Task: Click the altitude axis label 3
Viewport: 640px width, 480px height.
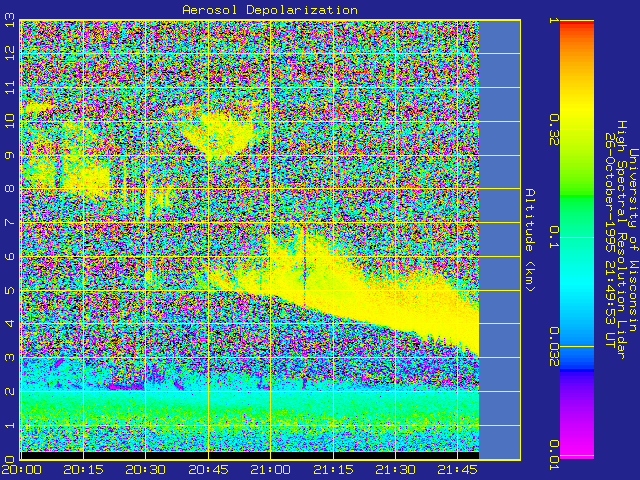Action: point(10,358)
